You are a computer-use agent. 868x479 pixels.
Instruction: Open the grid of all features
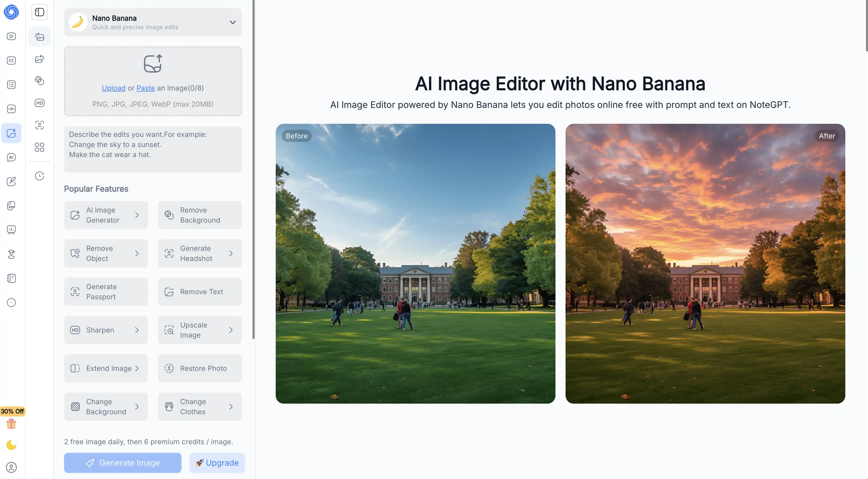point(39,147)
